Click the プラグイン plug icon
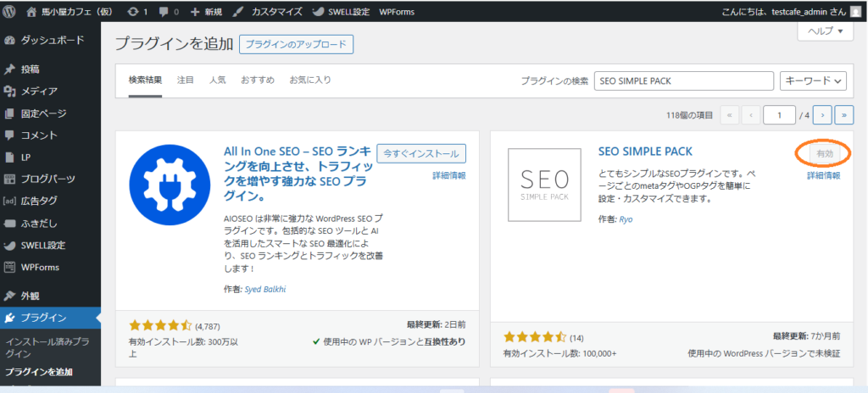This screenshot has height=393, width=868. tap(9, 318)
